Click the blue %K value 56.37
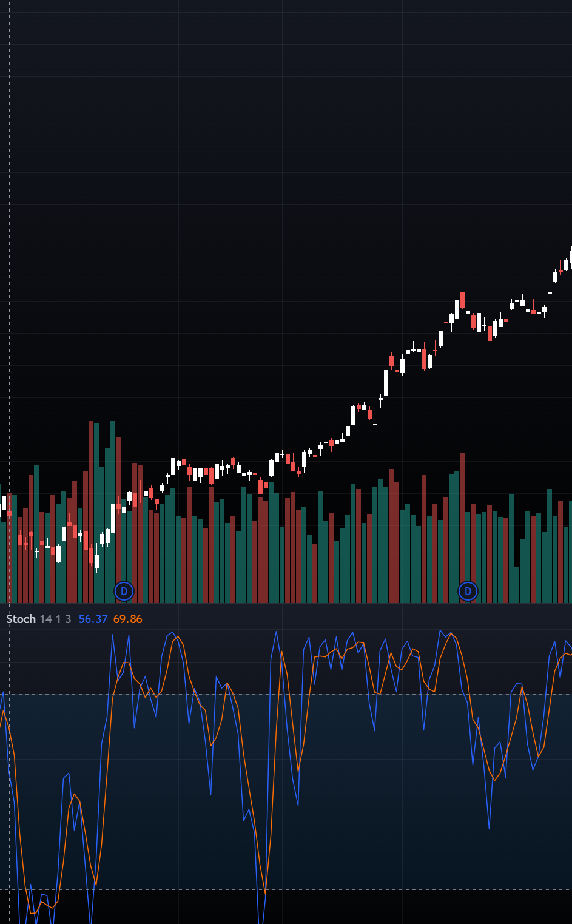 (92, 619)
